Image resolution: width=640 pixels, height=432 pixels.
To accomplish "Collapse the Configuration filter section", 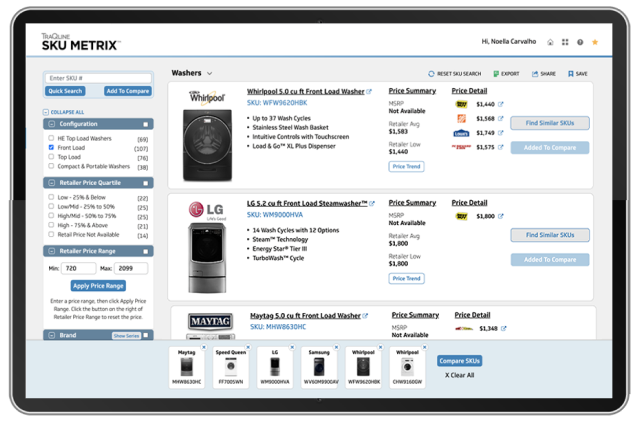I will click(x=52, y=124).
